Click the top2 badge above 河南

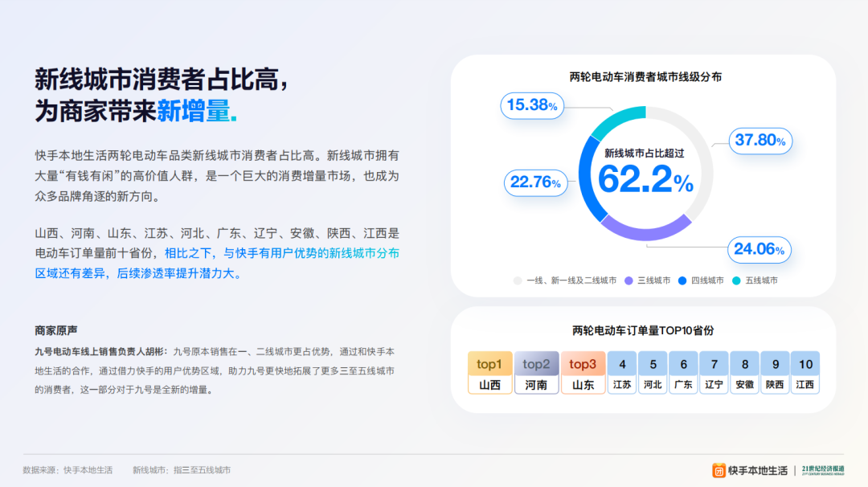point(536,363)
